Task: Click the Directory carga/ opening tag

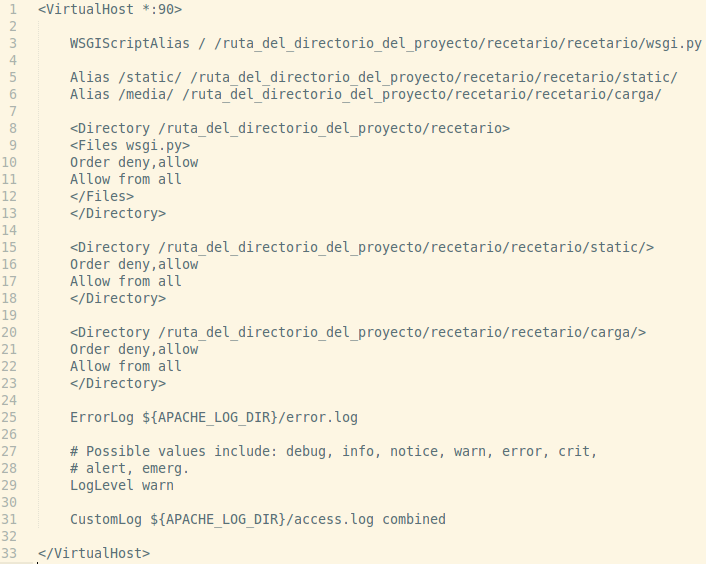Action: click(x=358, y=333)
